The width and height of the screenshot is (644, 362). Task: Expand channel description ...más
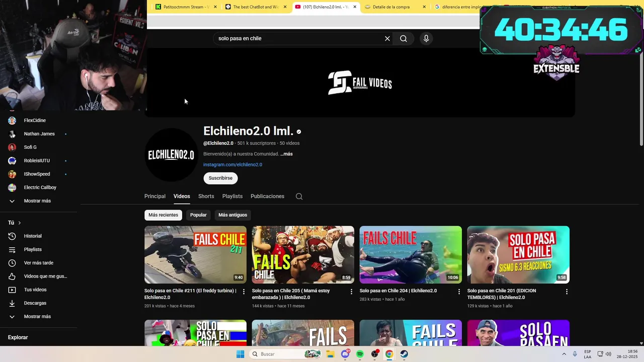tap(286, 154)
